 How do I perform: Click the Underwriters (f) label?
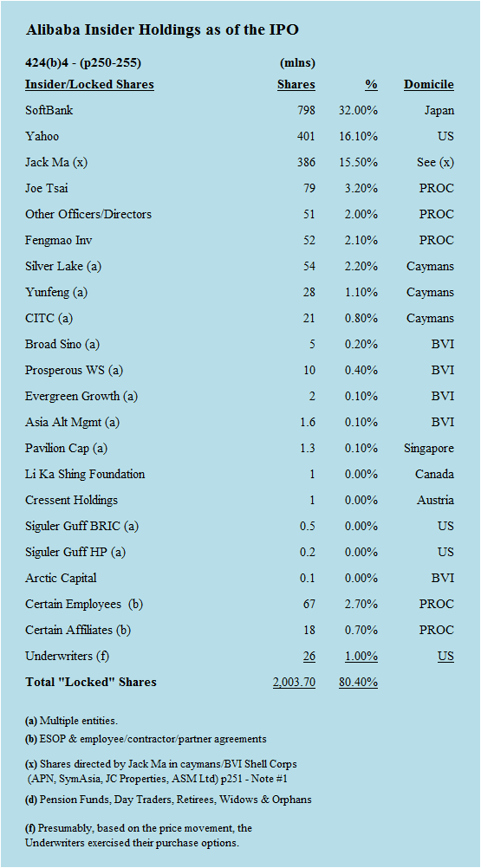pyautogui.click(x=68, y=656)
